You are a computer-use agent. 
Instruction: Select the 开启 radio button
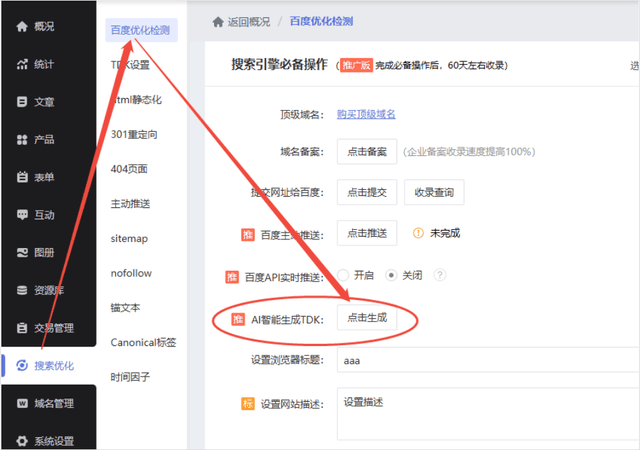(x=343, y=275)
